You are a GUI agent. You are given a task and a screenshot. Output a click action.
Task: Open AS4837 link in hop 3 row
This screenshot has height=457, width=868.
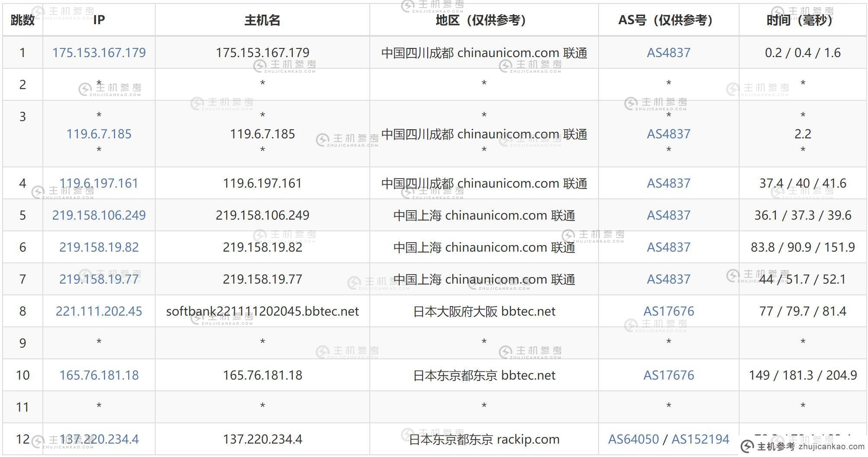[669, 134]
